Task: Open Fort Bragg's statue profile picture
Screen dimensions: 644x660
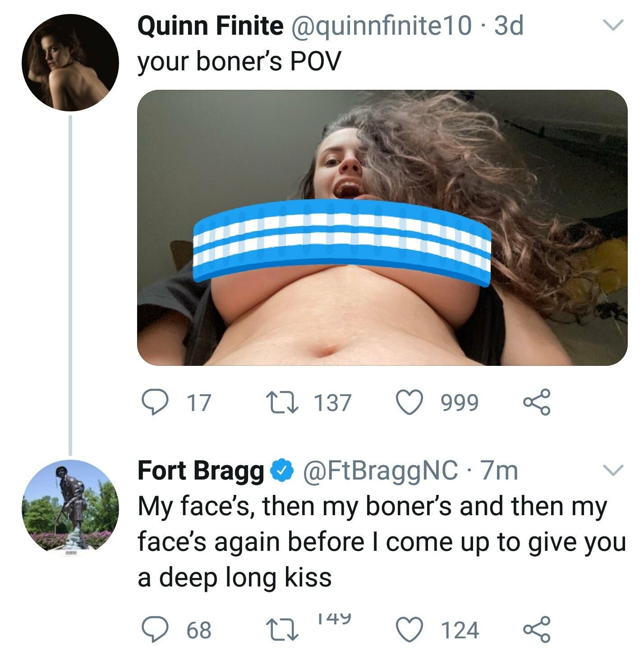Action: (x=70, y=508)
